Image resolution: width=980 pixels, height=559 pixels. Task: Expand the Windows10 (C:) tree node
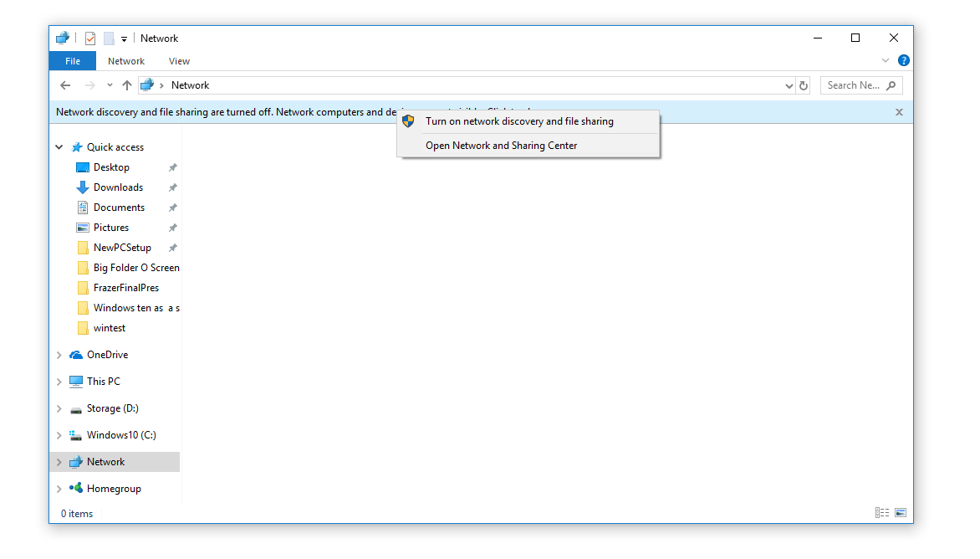coord(59,435)
